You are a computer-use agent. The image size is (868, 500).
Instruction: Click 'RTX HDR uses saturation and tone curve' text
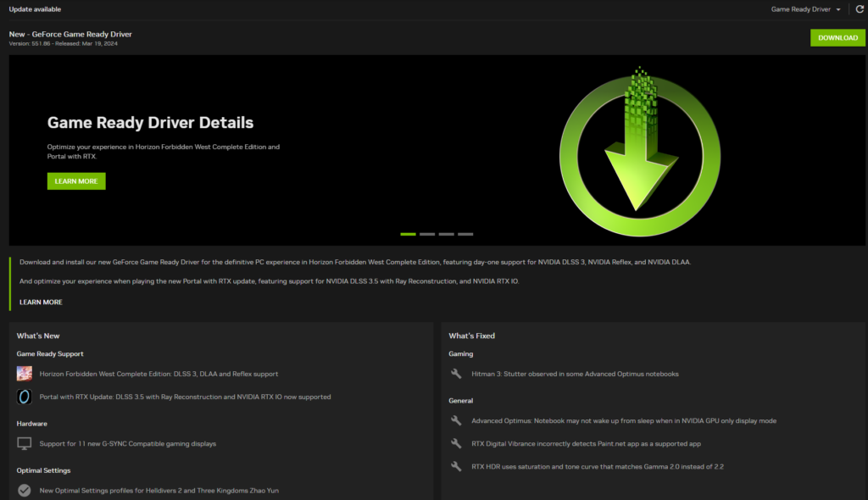coord(598,467)
